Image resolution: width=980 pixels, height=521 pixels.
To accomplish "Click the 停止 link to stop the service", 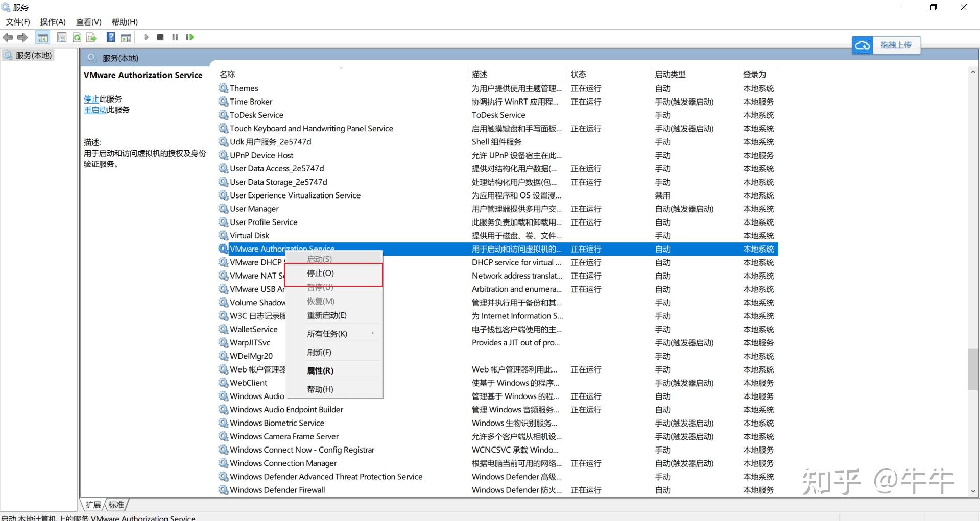I will pos(91,98).
